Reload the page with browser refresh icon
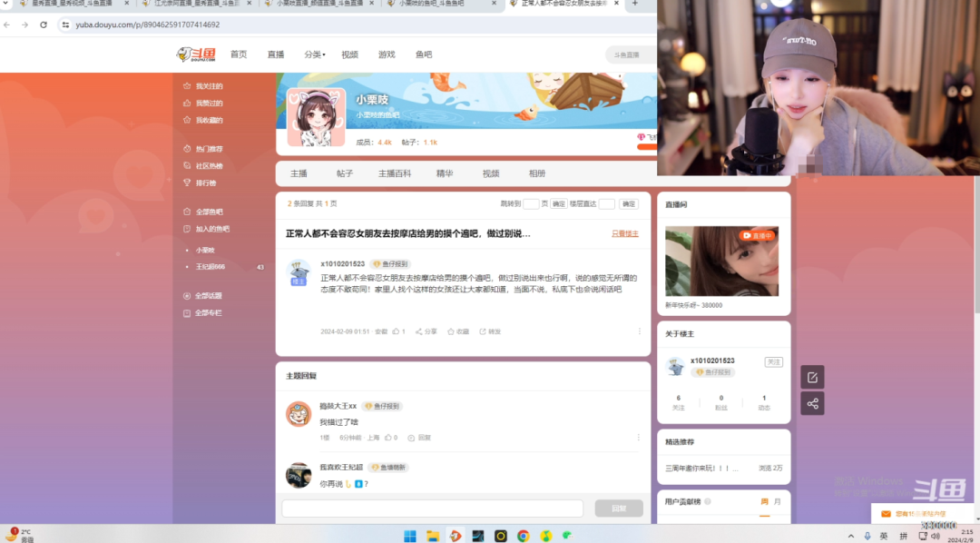 44,25
